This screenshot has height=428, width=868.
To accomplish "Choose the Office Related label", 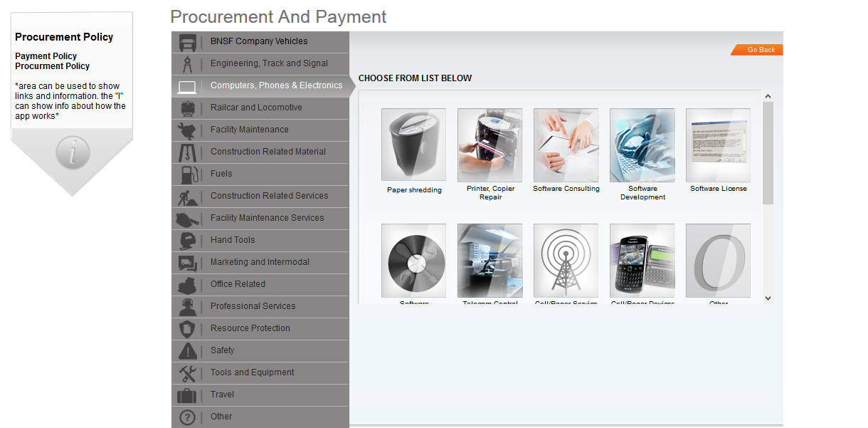I will [x=238, y=284].
